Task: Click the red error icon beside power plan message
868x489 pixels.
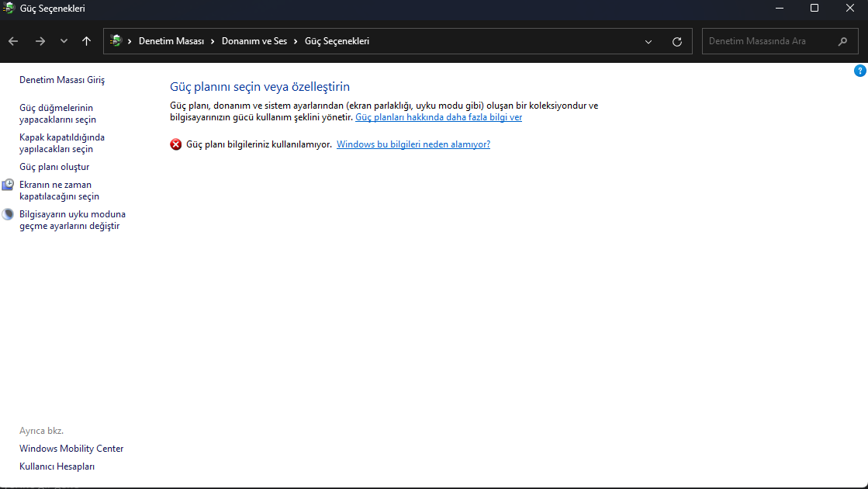Action: point(175,144)
